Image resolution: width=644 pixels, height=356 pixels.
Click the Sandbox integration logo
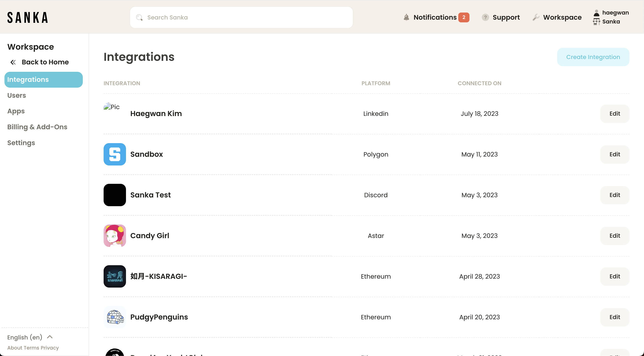click(x=115, y=154)
